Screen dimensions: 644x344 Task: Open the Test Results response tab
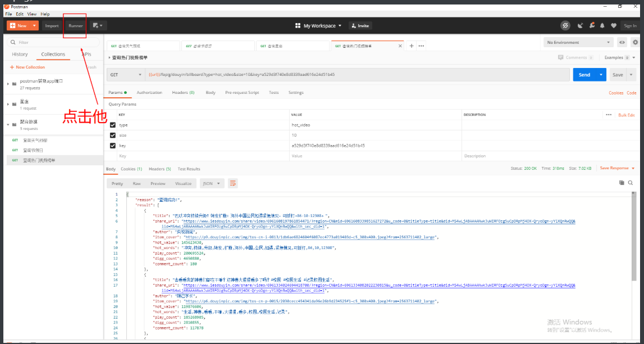click(x=189, y=169)
